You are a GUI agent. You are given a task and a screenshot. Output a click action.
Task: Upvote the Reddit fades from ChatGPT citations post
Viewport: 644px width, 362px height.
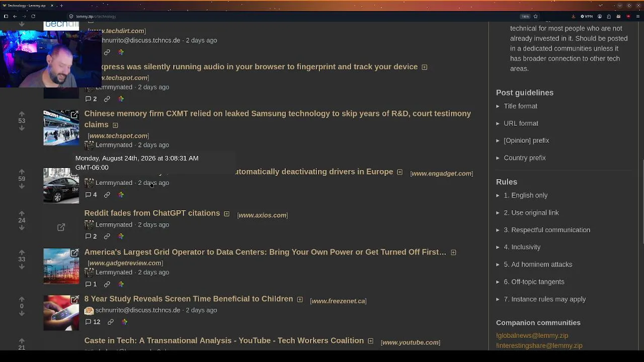(22, 213)
